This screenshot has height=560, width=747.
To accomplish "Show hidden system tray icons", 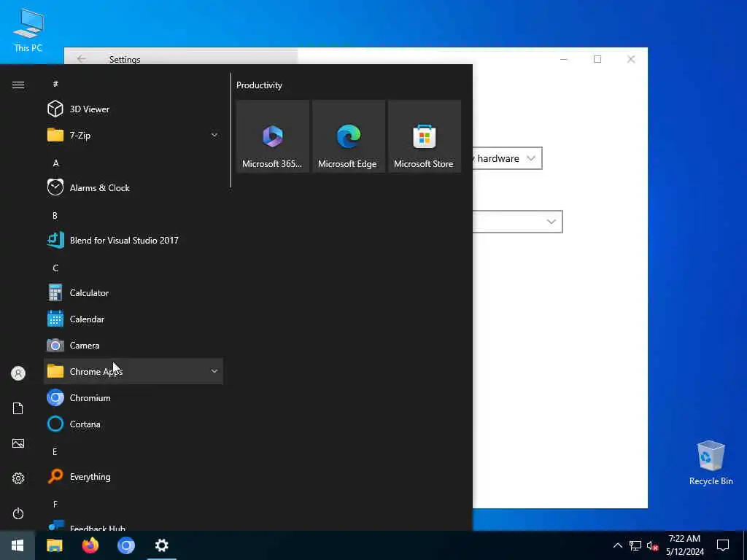I will 617,545.
